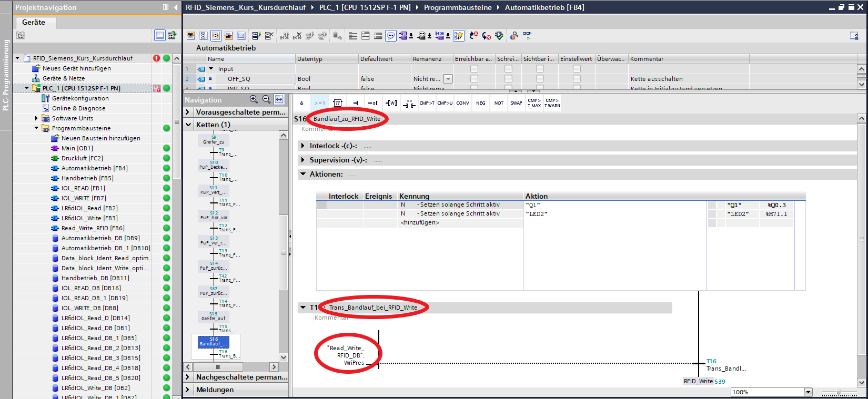The image size is (868, 399).
Task: Open Online & Diagnose for PLC_1
Action: click(78, 108)
